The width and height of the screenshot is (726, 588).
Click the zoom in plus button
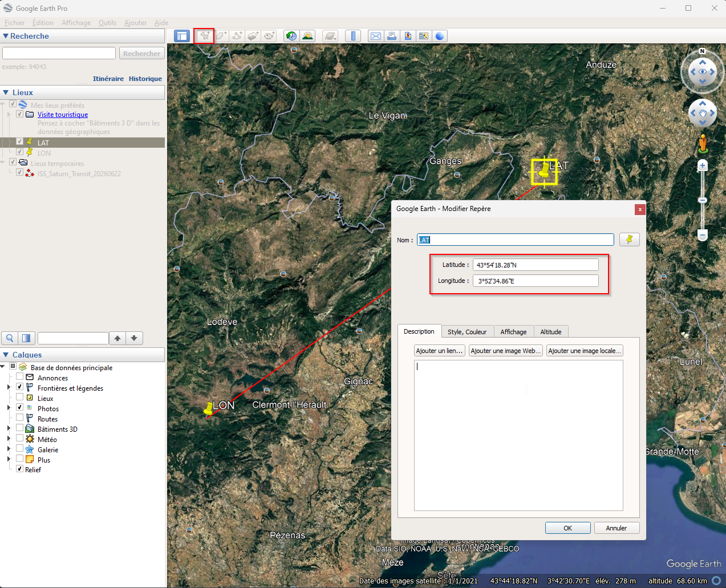(703, 165)
